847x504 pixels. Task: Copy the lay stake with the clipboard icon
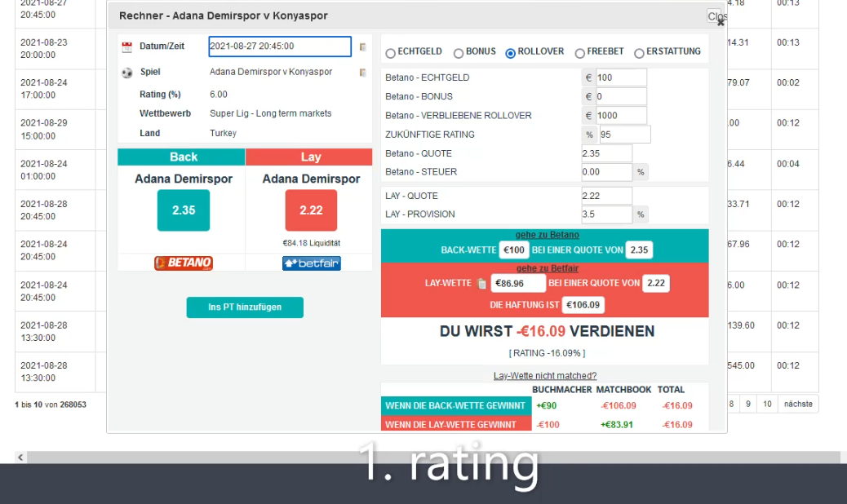(x=481, y=283)
